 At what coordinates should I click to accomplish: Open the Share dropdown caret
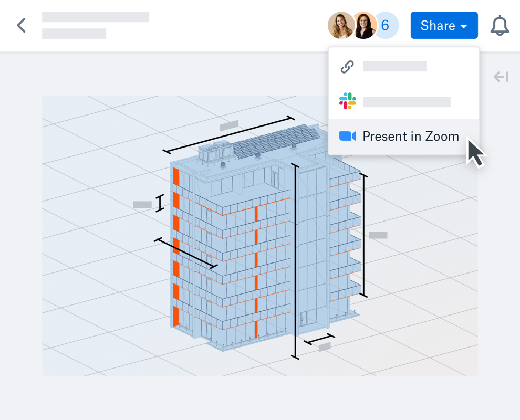click(x=464, y=26)
